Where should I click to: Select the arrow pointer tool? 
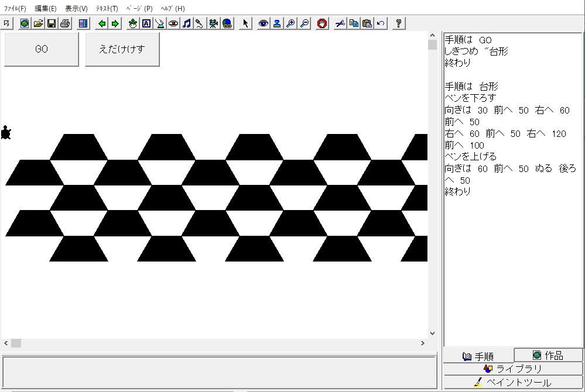click(245, 23)
